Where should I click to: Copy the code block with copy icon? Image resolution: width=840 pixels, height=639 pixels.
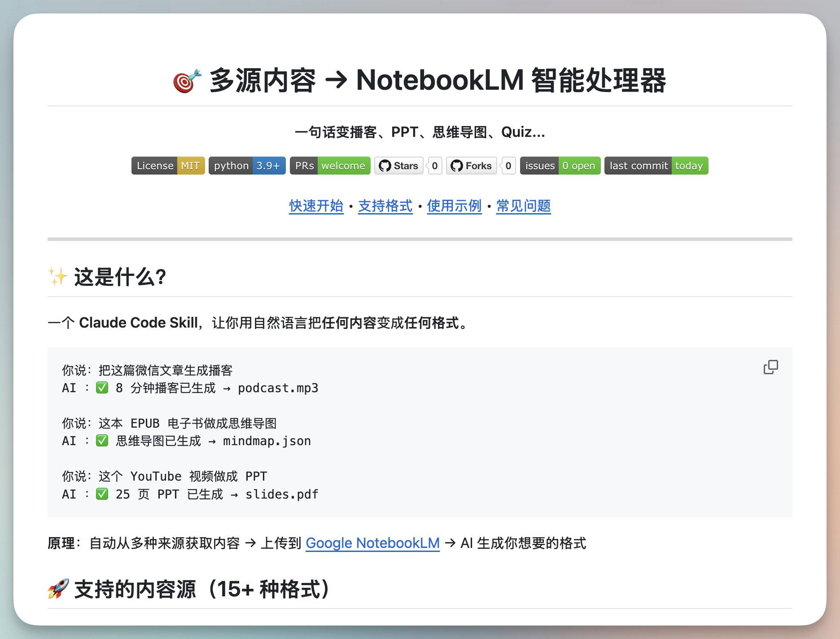pos(770,367)
